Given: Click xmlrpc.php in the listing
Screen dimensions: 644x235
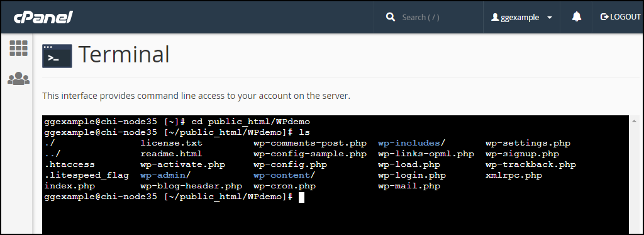Looking at the screenshot, I should coord(514,175).
